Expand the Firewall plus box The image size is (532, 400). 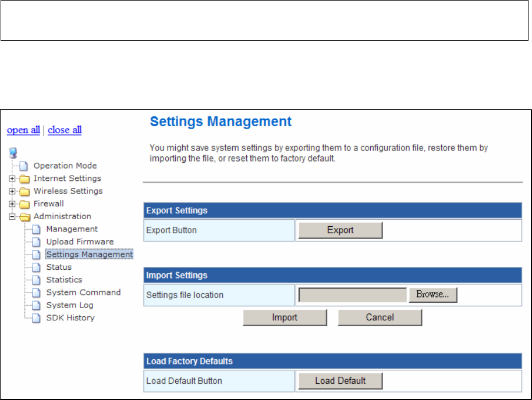pos(12,203)
